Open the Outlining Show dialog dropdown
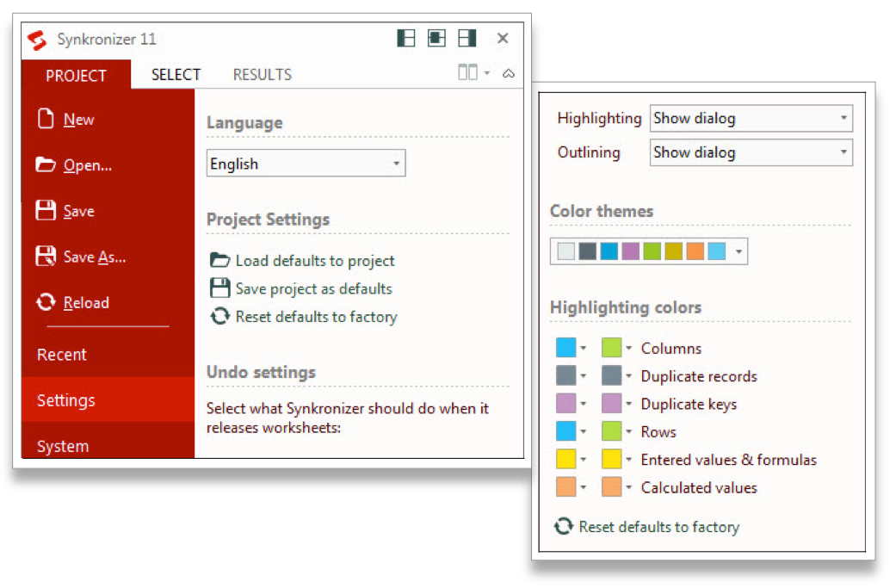This screenshot has height=588, width=896. click(x=751, y=152)
